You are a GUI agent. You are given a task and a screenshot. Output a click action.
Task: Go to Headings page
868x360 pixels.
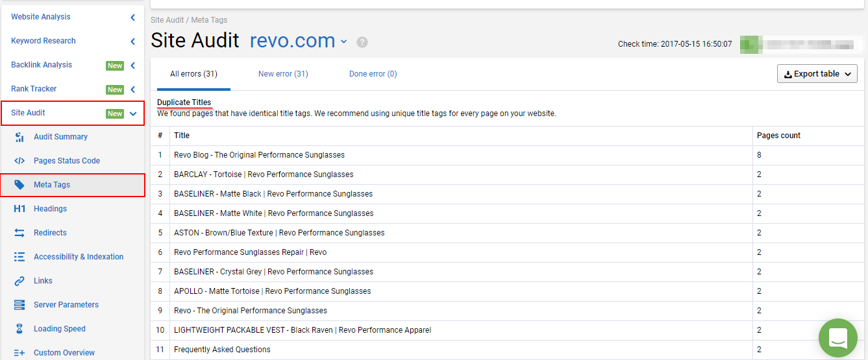point(50,209)
